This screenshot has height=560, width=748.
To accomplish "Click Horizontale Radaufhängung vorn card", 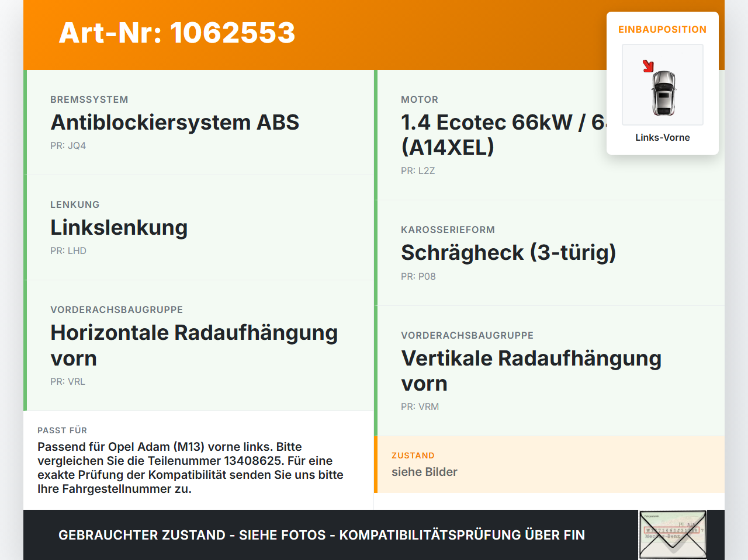I will click(199, 346).
